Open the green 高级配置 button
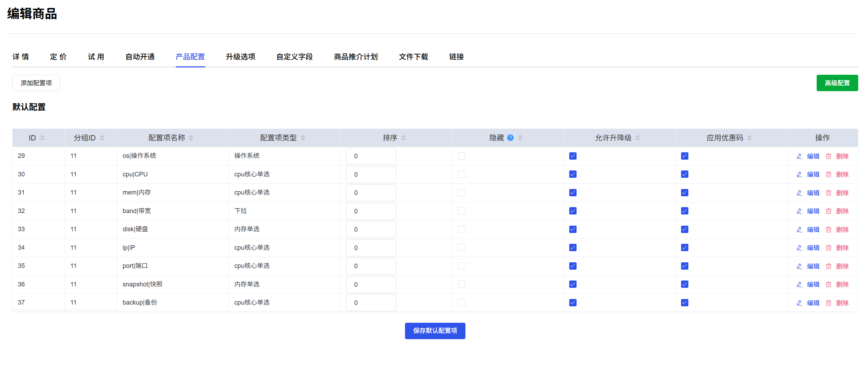The height and width of the screenshot is (372, 868). [837, 83]
